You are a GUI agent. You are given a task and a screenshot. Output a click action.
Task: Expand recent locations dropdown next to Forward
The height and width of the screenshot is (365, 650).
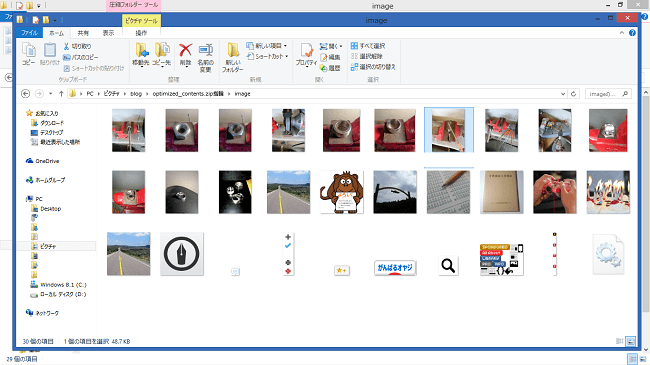click(51, 94)
